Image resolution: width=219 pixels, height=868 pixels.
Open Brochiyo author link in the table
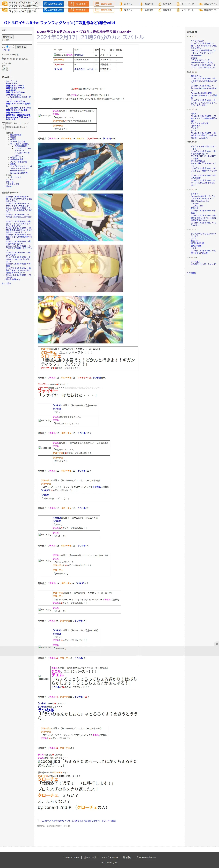pyautogui.click(x=79, y=55)
